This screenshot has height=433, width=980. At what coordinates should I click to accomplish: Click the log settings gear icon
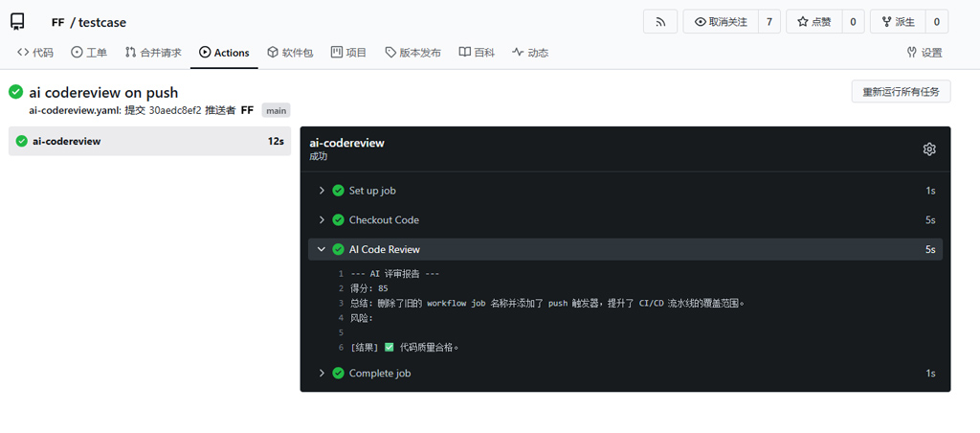click(x=928, y=148)
